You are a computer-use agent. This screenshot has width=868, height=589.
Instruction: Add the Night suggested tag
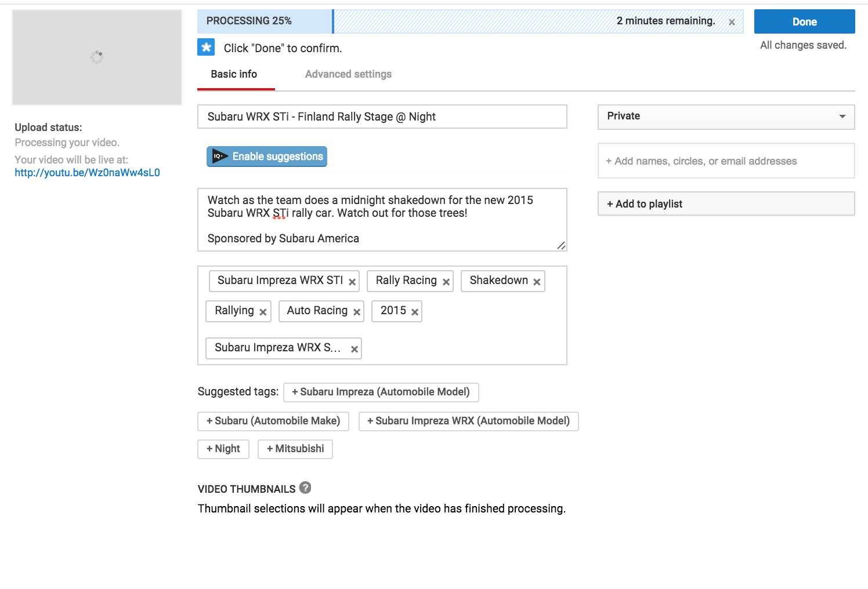click(x=223, y=449)
